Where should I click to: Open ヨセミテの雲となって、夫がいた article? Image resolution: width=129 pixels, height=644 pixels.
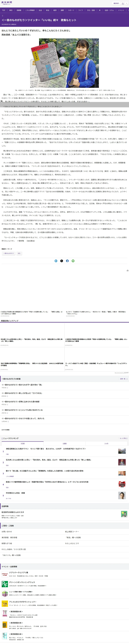point(23,418)
